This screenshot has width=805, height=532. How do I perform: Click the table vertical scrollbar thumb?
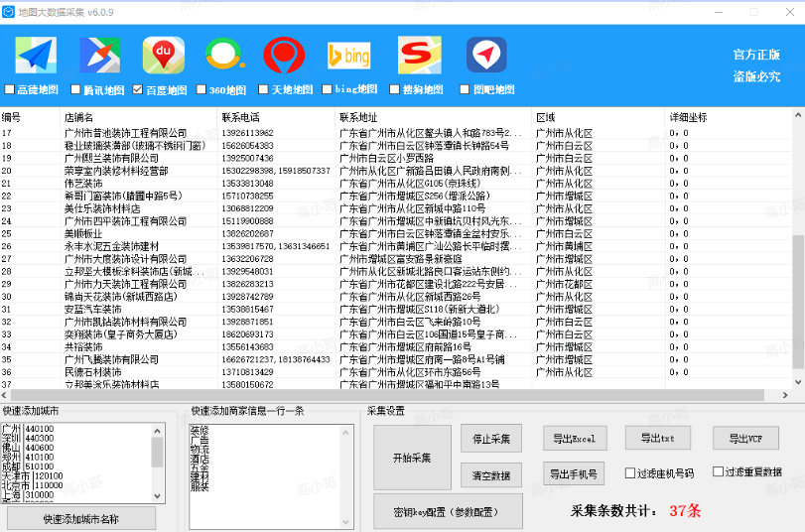[x=798, y=303]
